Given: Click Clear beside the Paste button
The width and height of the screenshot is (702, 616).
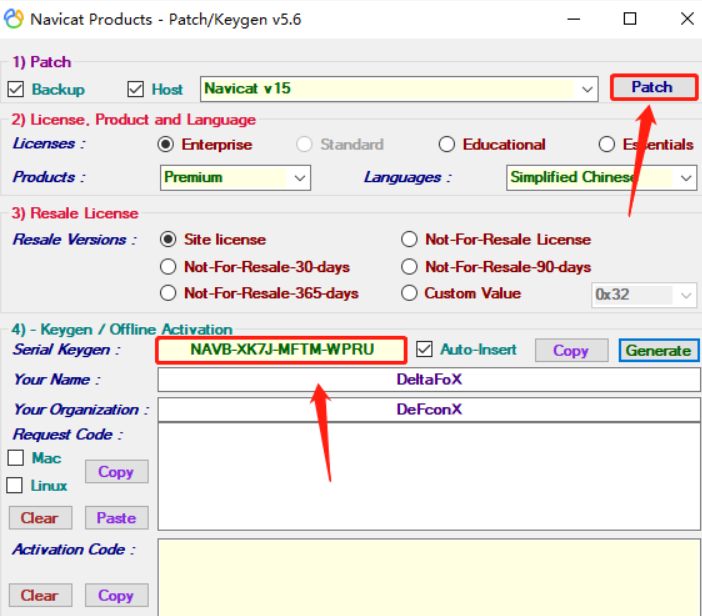Looking at the screenshot, I should pos(40,518).
